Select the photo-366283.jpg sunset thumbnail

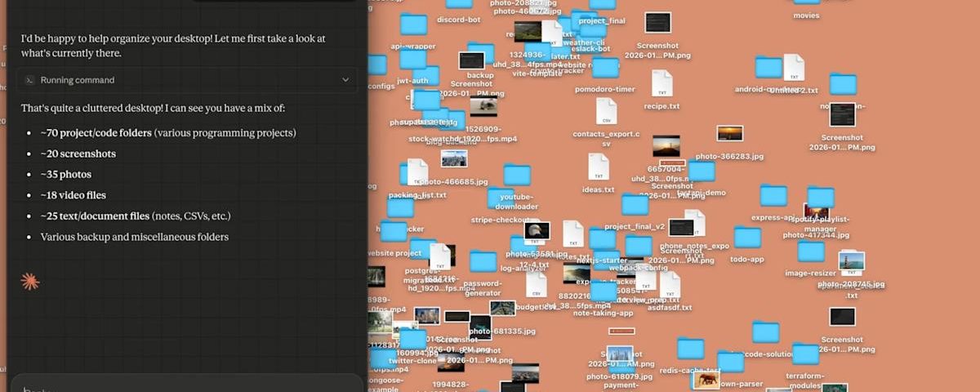[729, 134]
